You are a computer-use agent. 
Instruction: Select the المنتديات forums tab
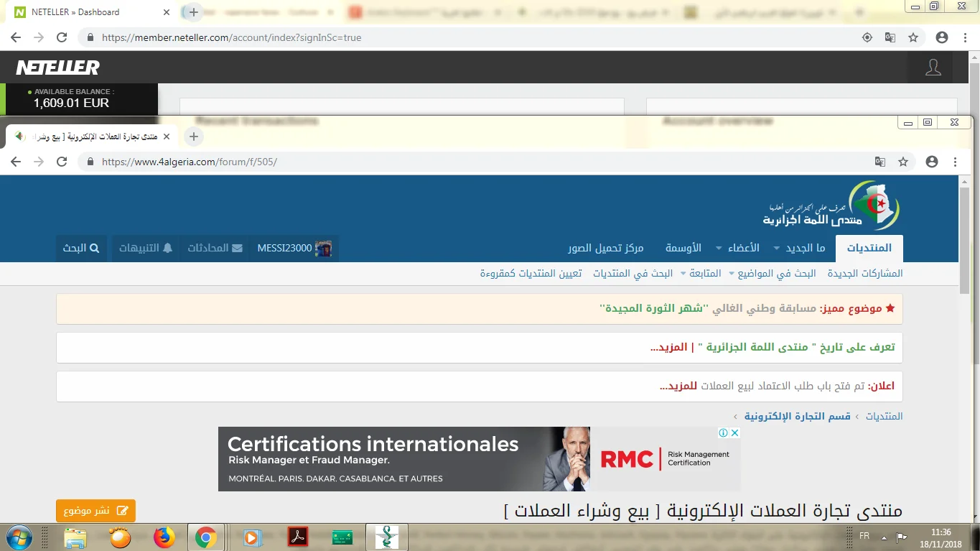click(x=869, y=248)
